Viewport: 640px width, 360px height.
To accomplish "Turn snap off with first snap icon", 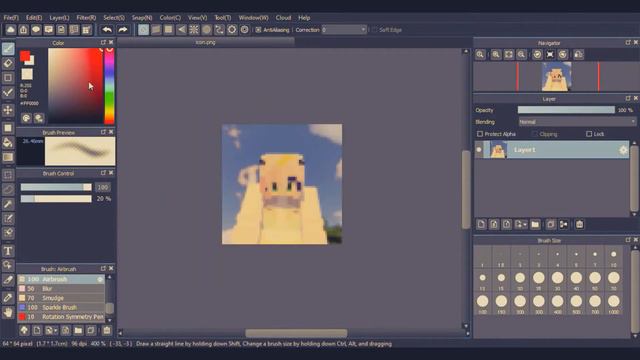I will click(143, 30).
